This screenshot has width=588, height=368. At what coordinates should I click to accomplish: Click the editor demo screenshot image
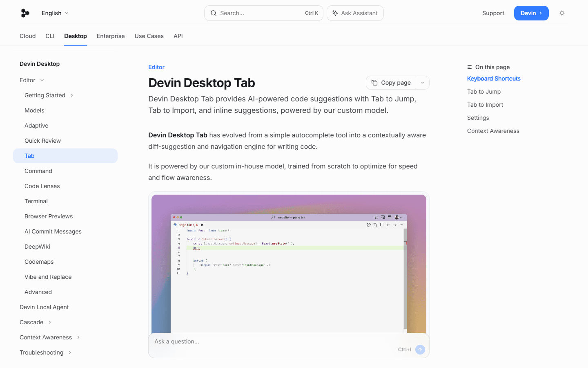click(289, 264)
